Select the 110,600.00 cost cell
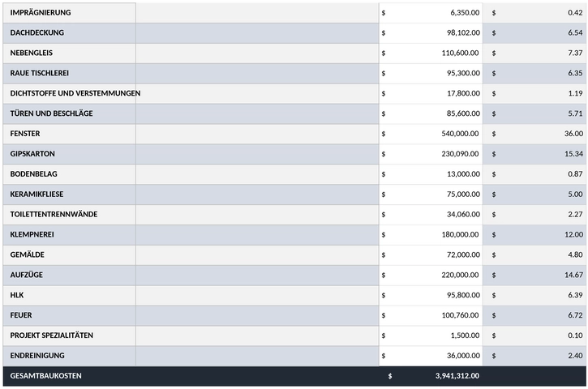 click(x=431, y=53)
